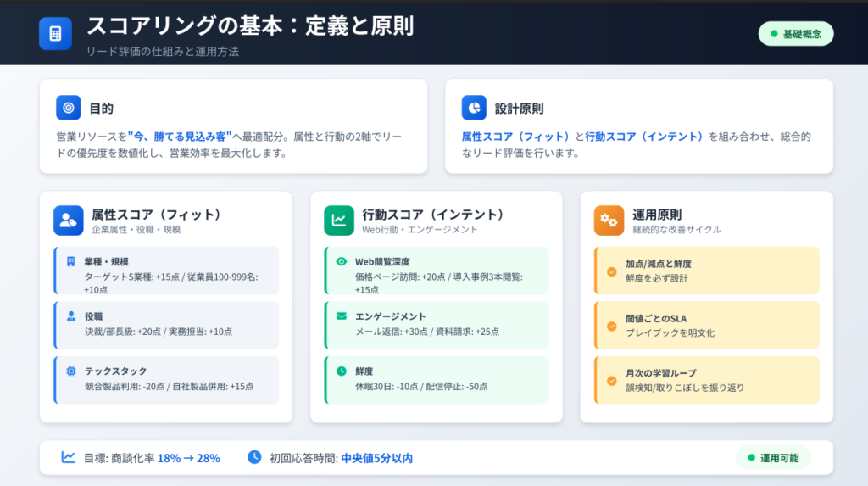This screenshot has height=486, width=868.
Task: Click the trend icon beside 目標: 商談化率
Action: tap(69, 457)
